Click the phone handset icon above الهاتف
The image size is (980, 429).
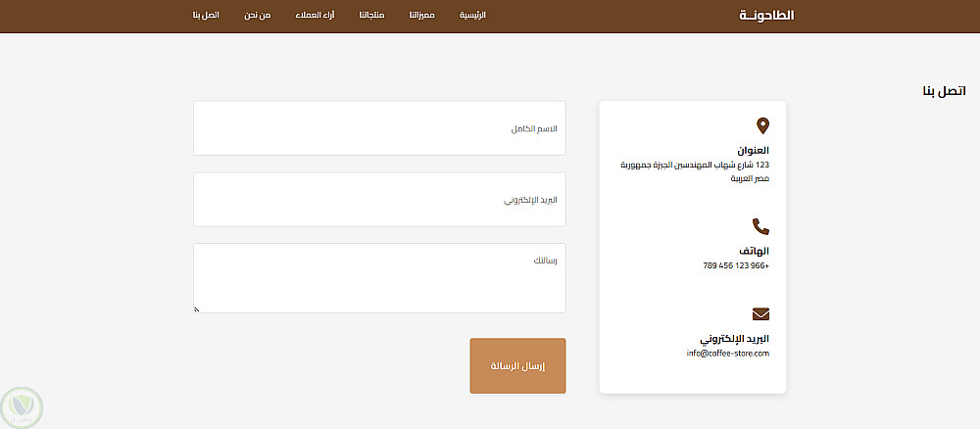[760, 226]
